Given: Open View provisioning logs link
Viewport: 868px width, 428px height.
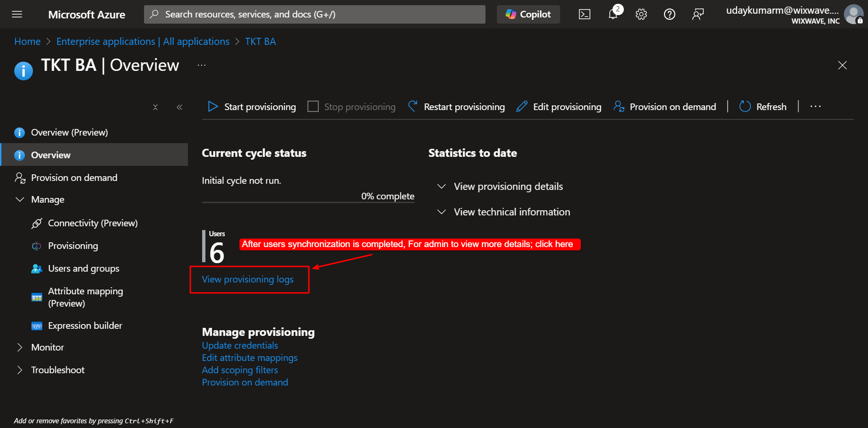Looking at the screenshot, I should click(x=248, y=279).
